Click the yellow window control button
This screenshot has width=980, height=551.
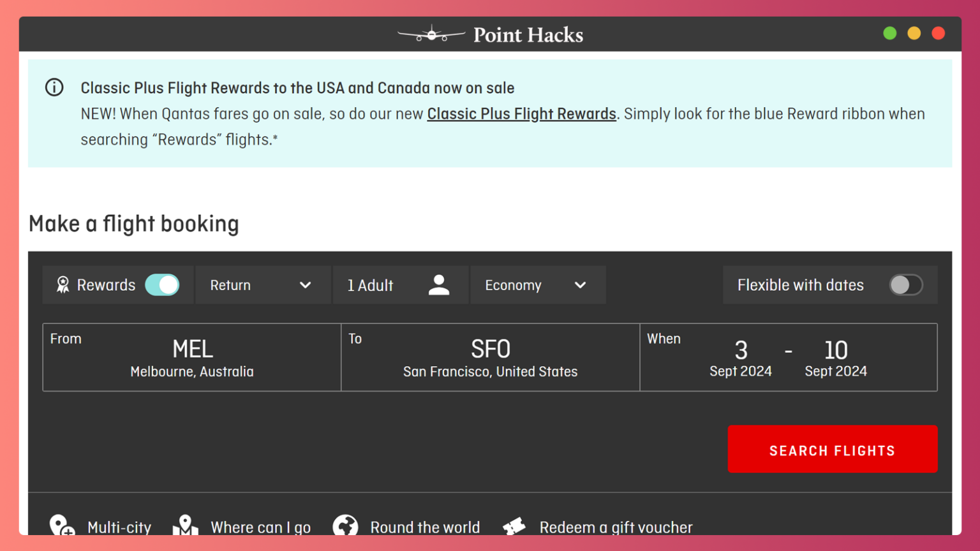tap(914, 33)
